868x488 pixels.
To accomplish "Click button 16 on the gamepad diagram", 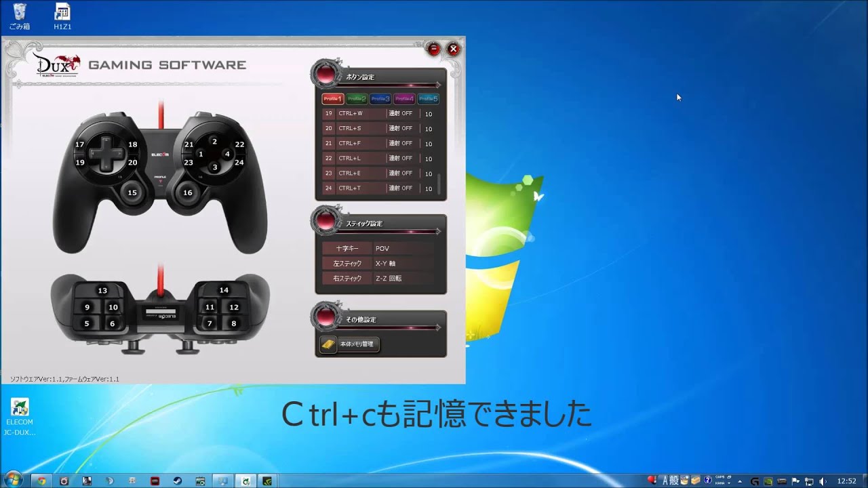I will click(187, 193).
